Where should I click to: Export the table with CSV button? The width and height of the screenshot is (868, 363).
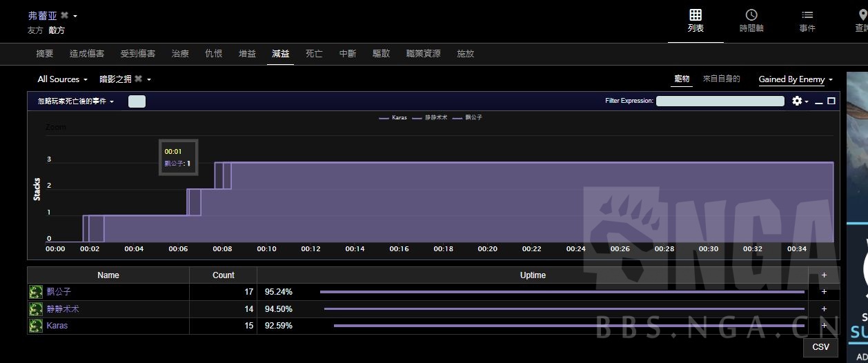coord(820,347)
